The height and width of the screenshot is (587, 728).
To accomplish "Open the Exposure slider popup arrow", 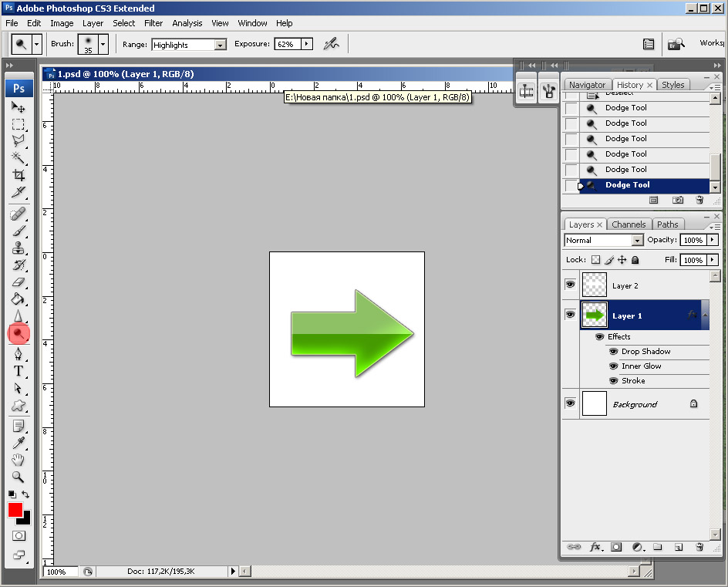I will [306, 44].
